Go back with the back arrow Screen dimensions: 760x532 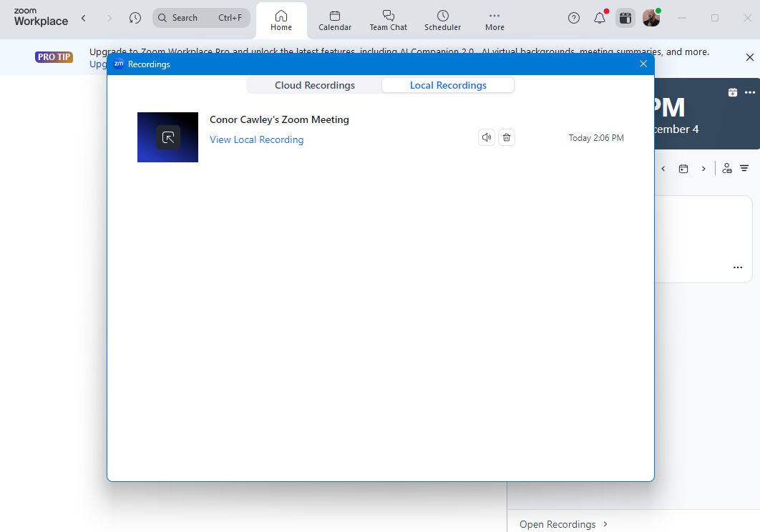(83, 18)
